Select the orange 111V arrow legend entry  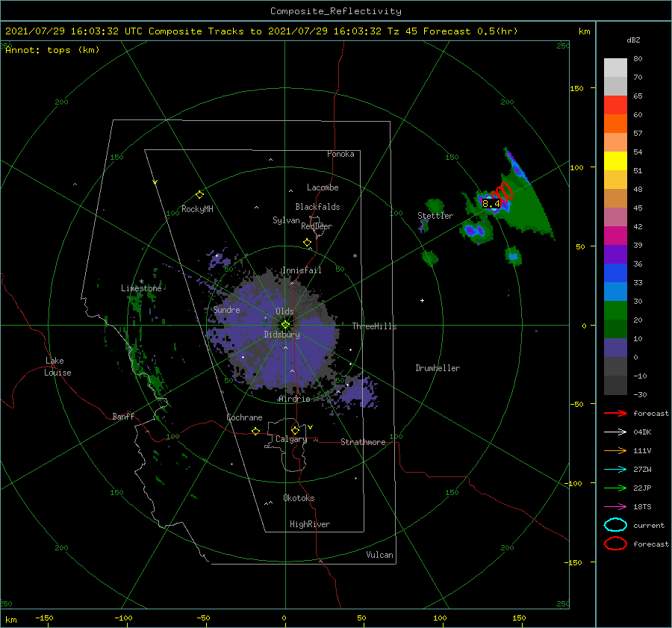pyautogui.click(x=615, y=450)
